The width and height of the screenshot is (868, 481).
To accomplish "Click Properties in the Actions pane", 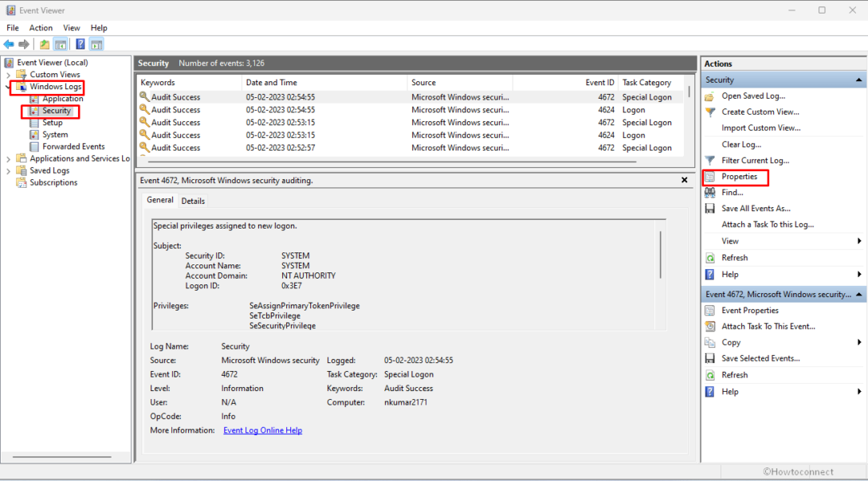I will [x=739, y=177].
